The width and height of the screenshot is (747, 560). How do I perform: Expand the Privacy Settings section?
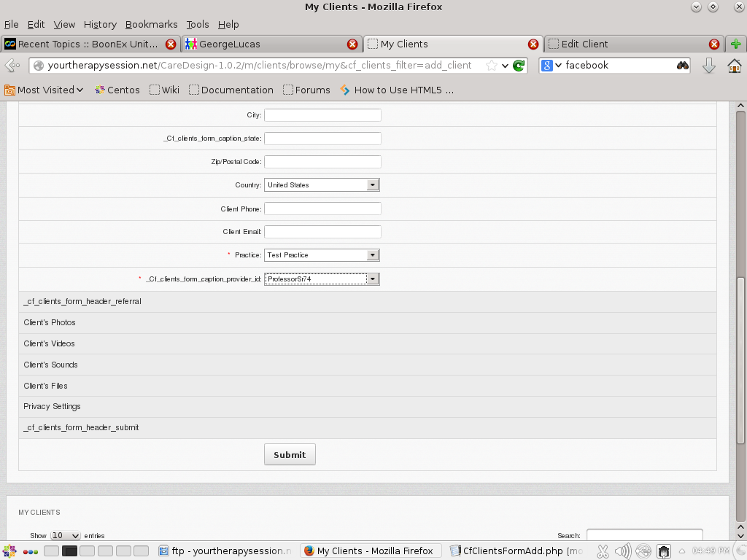click(52, 406)
